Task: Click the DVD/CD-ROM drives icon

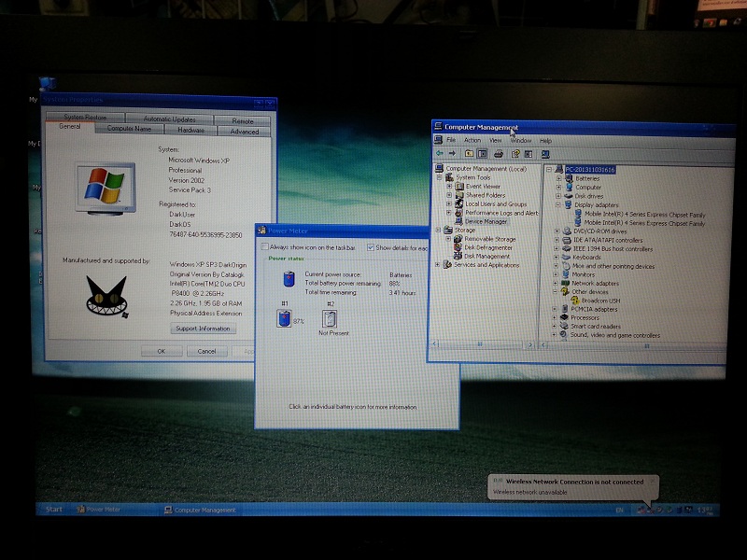Action: (567, 231)
